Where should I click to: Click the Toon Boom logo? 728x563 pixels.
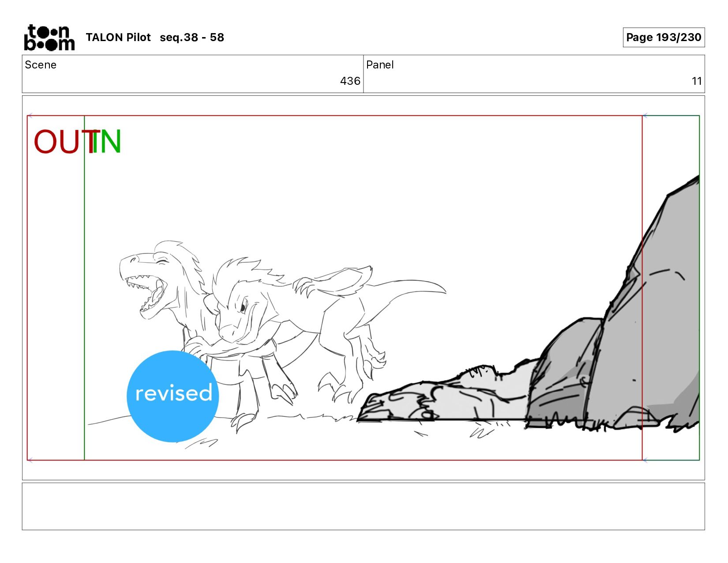pyautogui.click(x=49, y=38)
